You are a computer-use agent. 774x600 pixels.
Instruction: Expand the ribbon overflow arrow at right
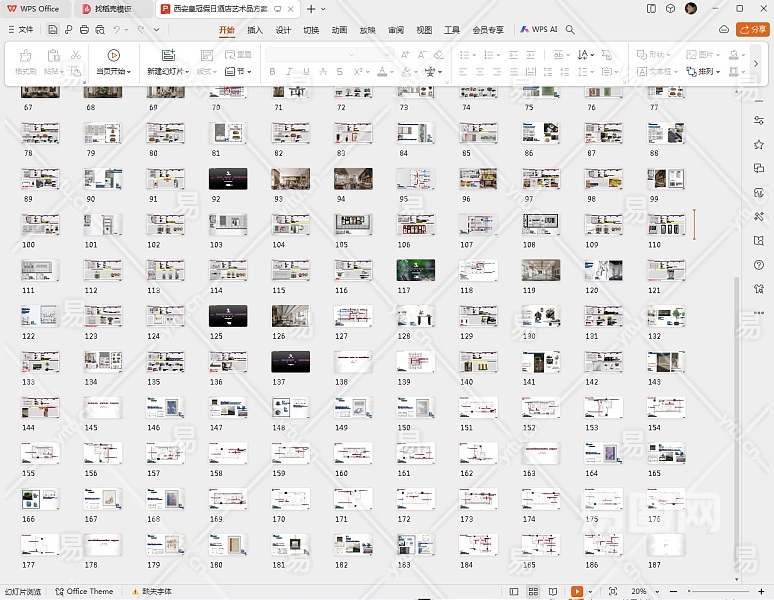pos(755,63)
